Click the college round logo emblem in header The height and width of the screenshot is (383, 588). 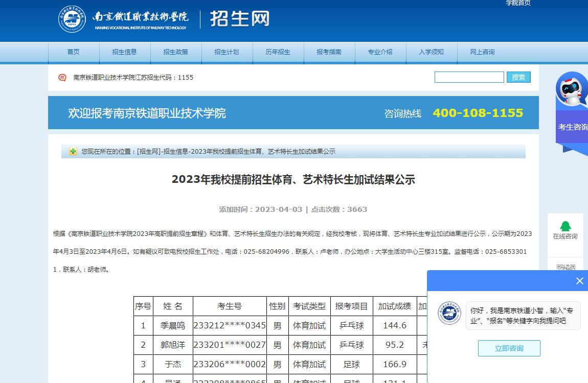point(72,19)
